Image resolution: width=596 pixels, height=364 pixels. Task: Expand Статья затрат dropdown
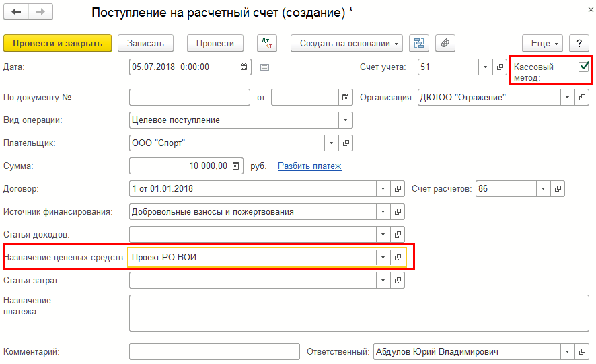[x=383, y=281]
